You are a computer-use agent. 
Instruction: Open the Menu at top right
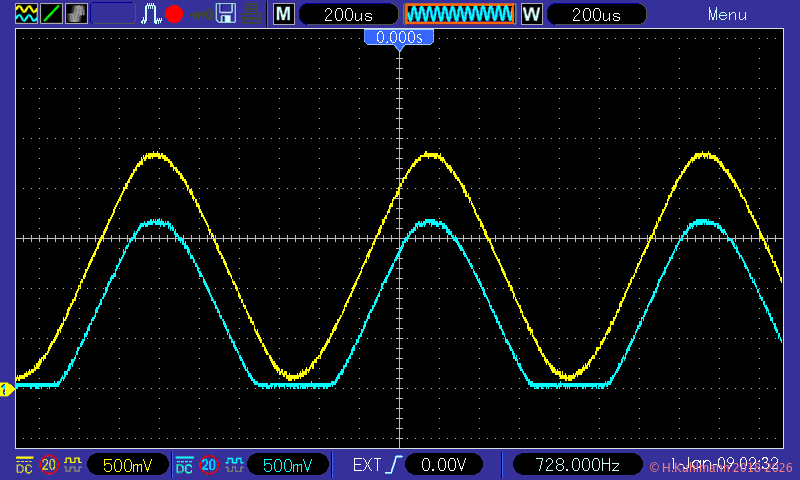727,14
